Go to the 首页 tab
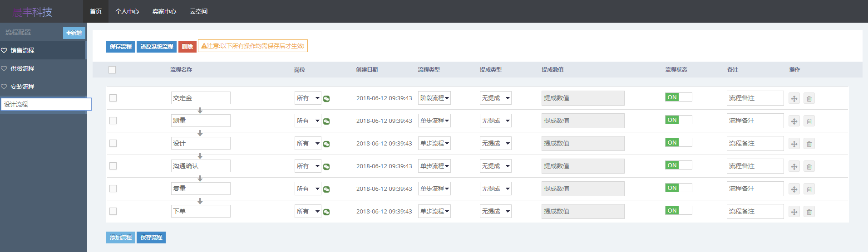This screenshot has height=252, width=868. (96, 11)
